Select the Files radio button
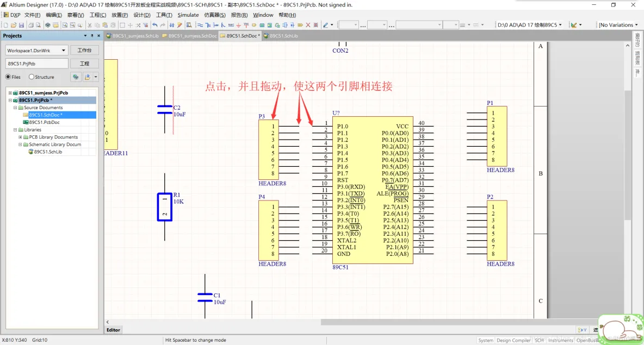The height and width of the screenshot is (345, 644). point(8,77)
